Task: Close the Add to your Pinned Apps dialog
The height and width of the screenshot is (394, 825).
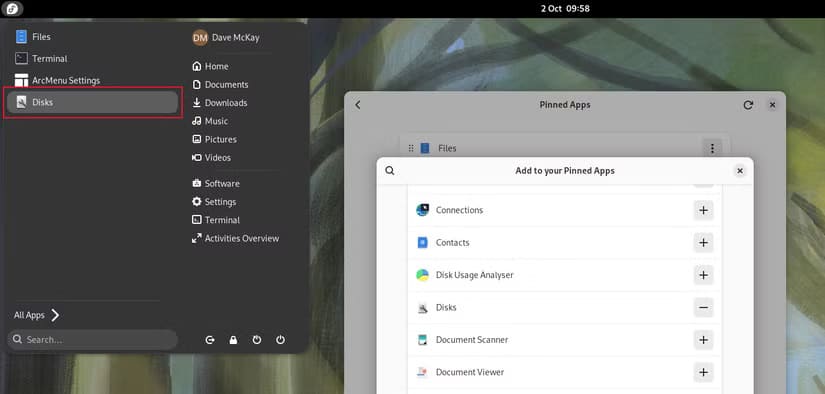Action: click(x=740, y=170)
